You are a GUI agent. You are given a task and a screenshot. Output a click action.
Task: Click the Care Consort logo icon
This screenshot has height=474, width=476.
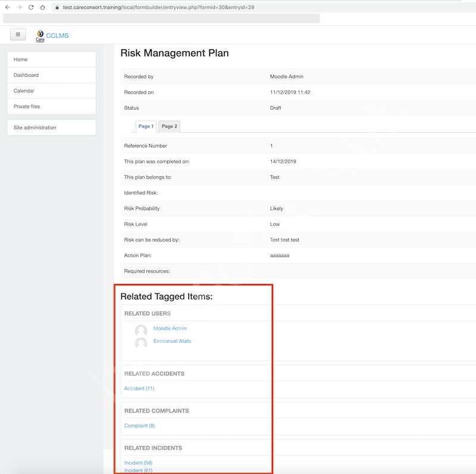pos(40,36)
